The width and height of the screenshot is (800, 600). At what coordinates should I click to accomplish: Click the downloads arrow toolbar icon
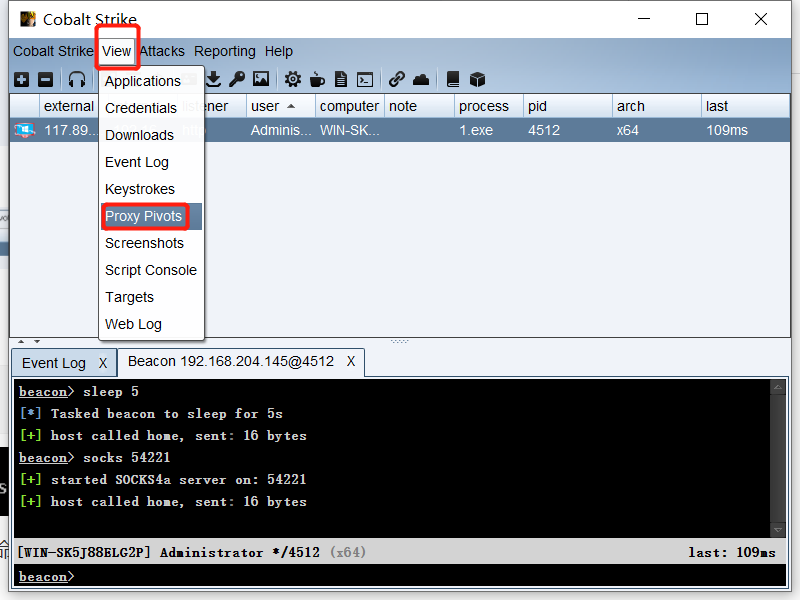(213, 80)
